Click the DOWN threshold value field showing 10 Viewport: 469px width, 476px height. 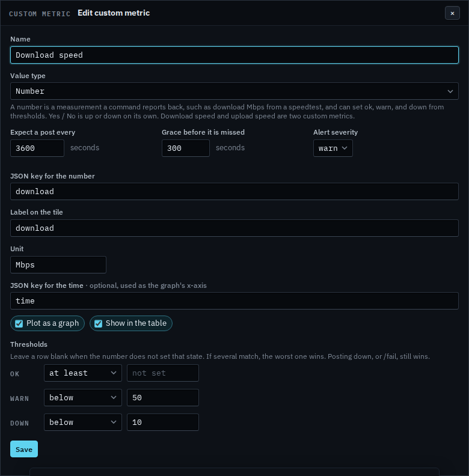click(163, 422)
